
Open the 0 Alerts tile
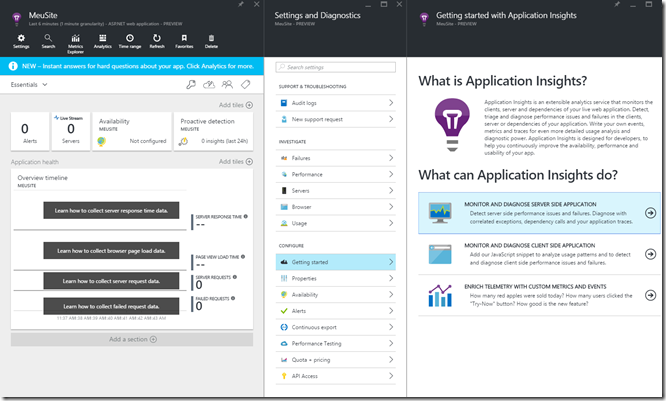coord(30,131)
